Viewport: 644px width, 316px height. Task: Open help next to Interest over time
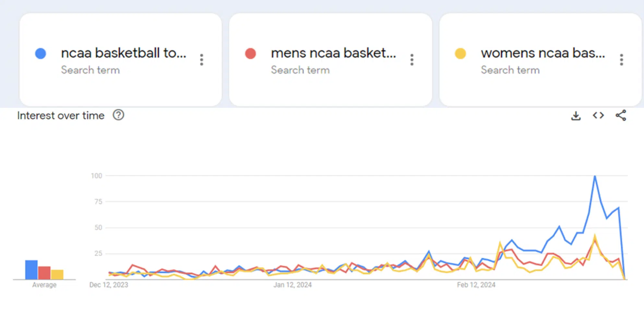click(118, 115)
